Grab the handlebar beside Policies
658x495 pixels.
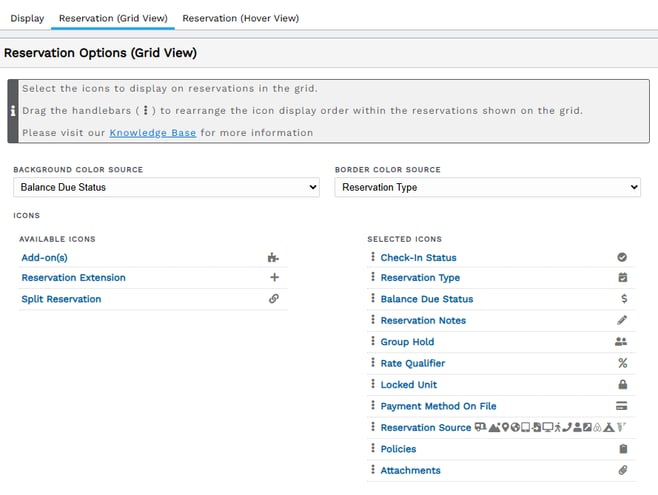[373, 448]
